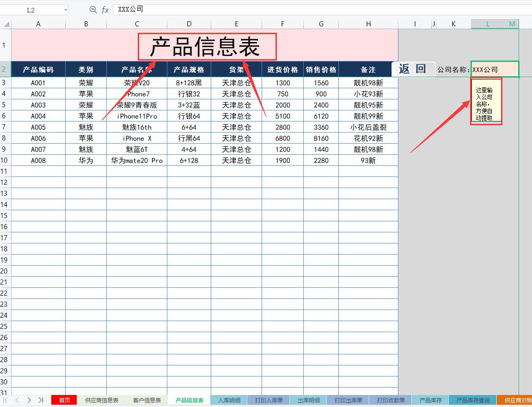The width and height of the screenshot is (532, 407).
Task: Click the 返回 button
Action: (x=414, y=69)
